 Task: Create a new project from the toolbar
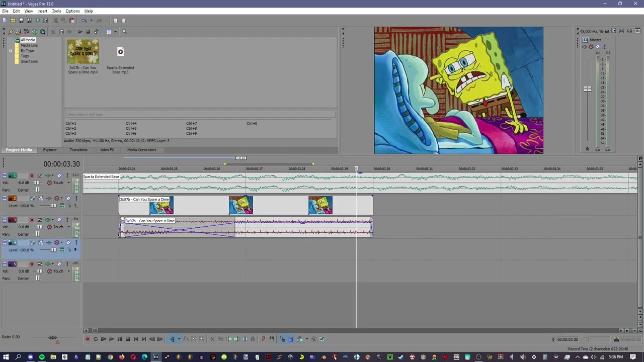[x=5, y=21]
